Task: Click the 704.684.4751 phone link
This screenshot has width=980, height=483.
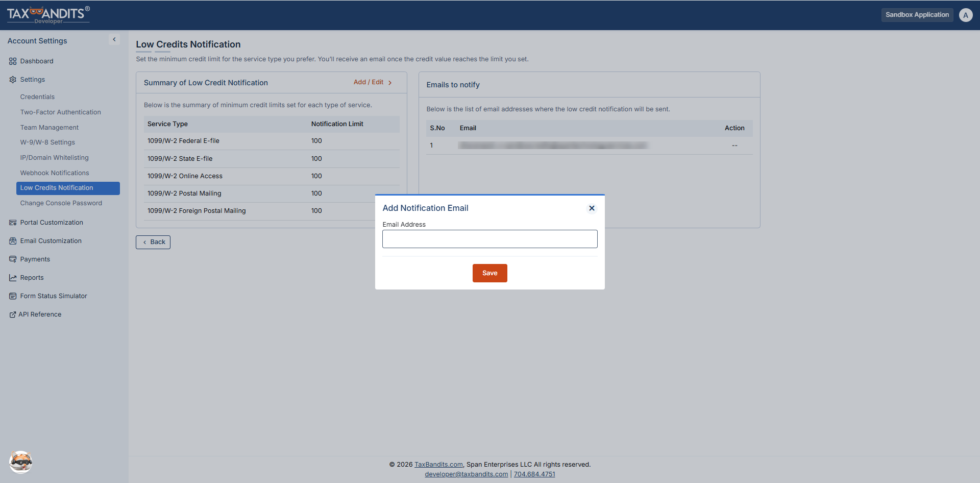Action: tap(534, 474)
